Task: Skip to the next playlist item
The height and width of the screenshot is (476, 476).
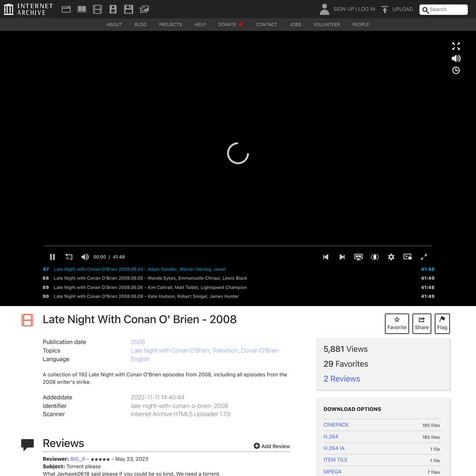Action: pos(342,257)
